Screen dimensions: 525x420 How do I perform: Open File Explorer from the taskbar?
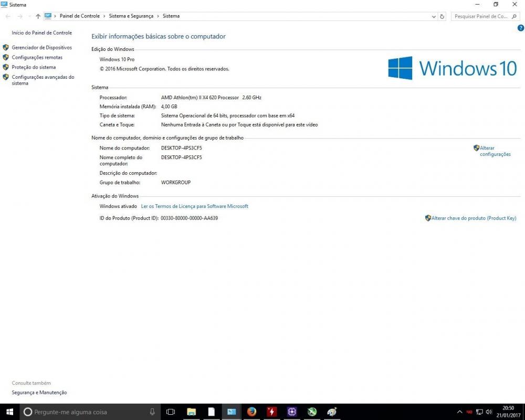click(191, 412)
